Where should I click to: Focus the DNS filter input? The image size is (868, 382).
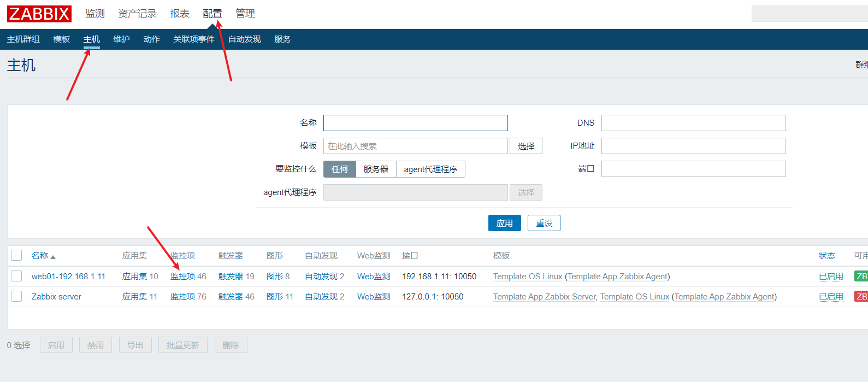point(694,123)
